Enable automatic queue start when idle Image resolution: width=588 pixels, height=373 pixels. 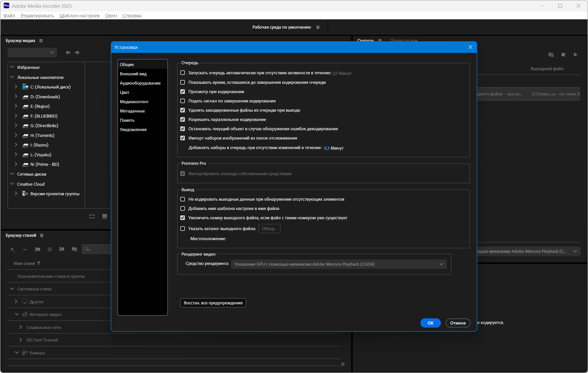click(x=183, y=73)
